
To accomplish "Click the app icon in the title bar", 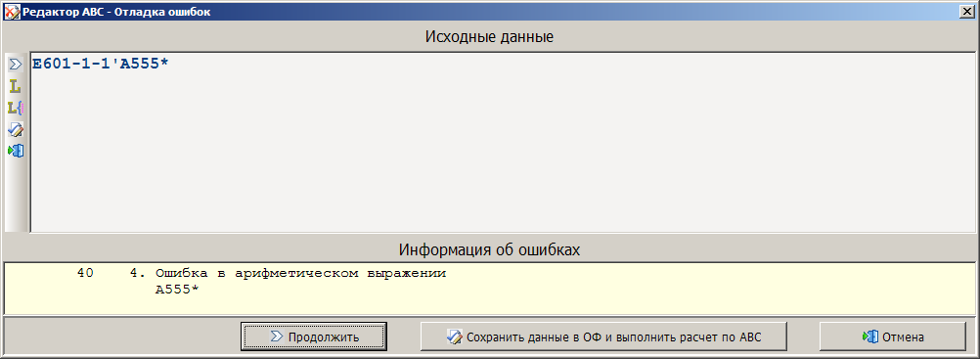I will pyautogui.click(x=12, y=12).
